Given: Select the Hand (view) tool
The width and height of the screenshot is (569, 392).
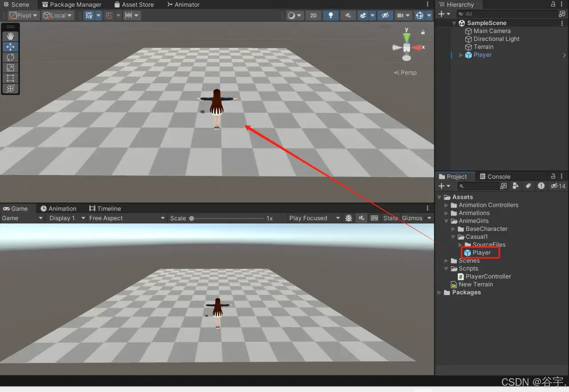Looking at the screenshot, I should 11,36.
